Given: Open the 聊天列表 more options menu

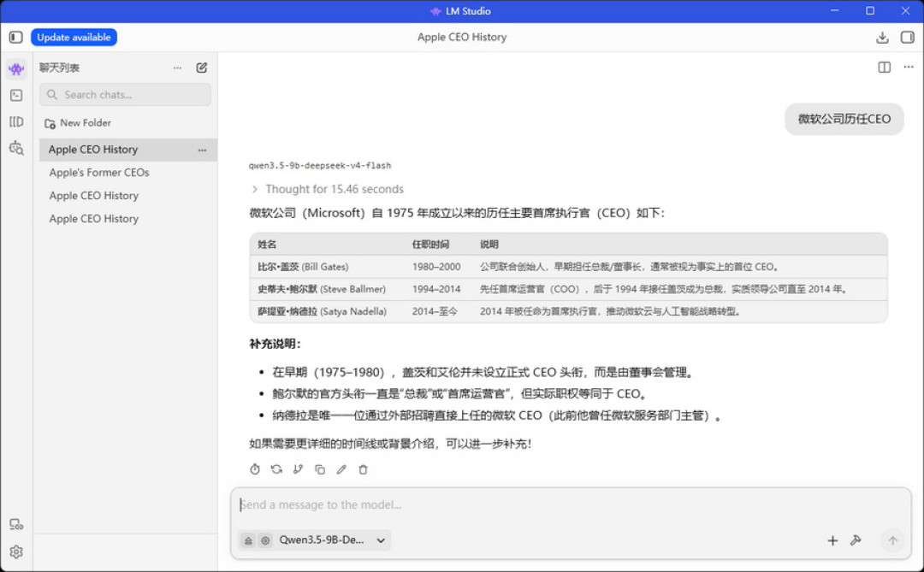Looking at the screenshot, I should 177,68.
